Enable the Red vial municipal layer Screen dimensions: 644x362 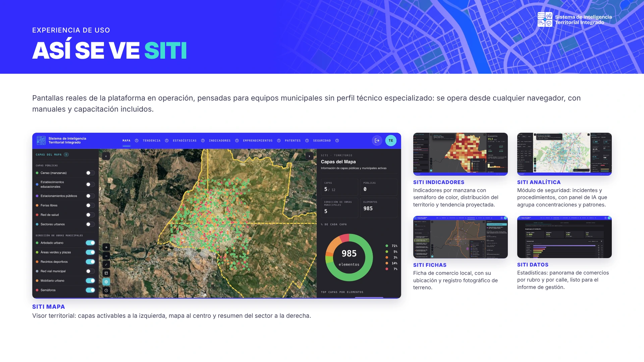[x=90, y=271]
